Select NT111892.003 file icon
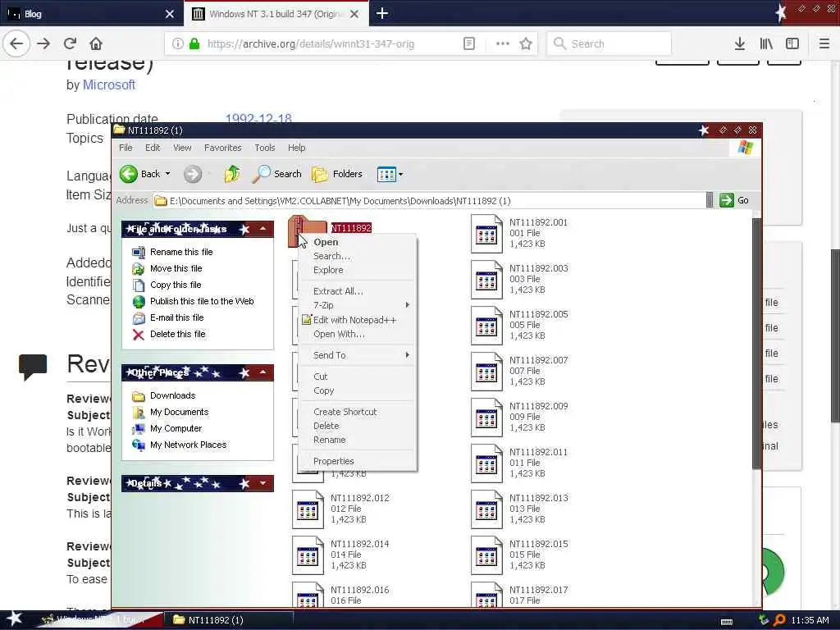840x630 pixels. pyautogui.click(x=486, y=279)
